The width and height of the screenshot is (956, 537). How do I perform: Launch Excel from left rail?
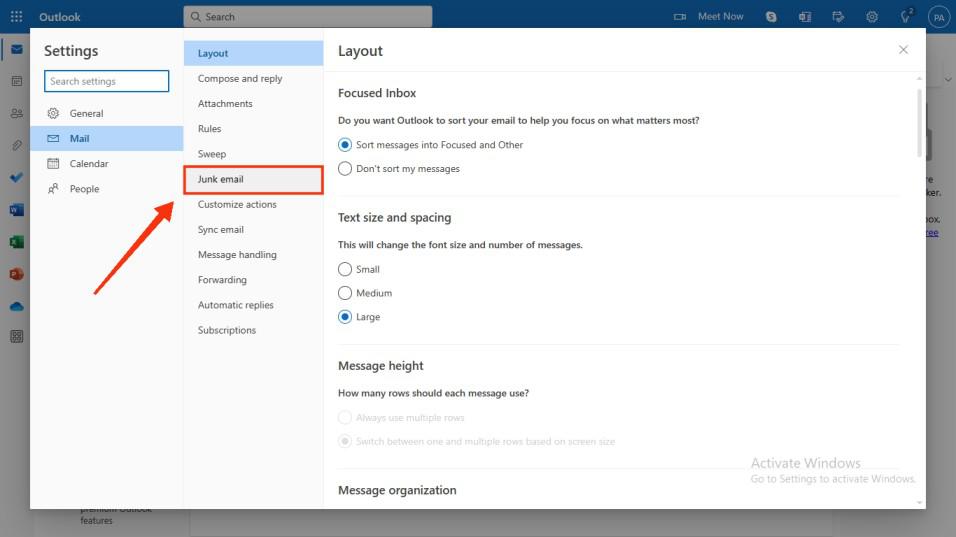[16, 242]
